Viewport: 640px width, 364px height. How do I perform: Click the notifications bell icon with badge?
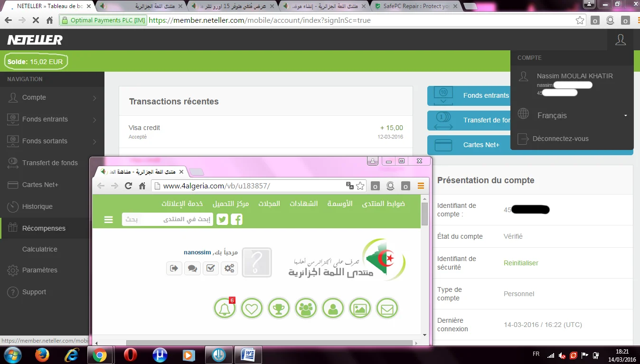coord(225,309)
